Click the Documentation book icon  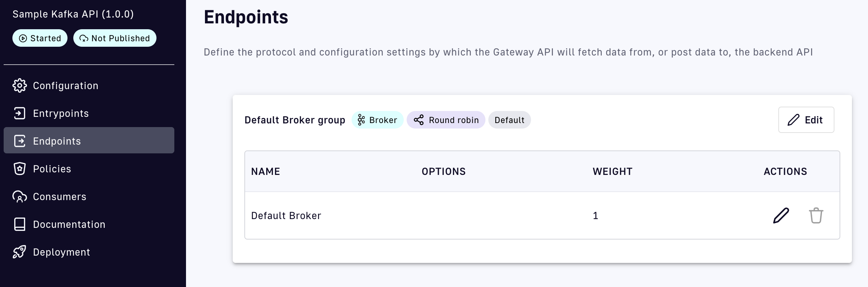click(x=20, y=224)
